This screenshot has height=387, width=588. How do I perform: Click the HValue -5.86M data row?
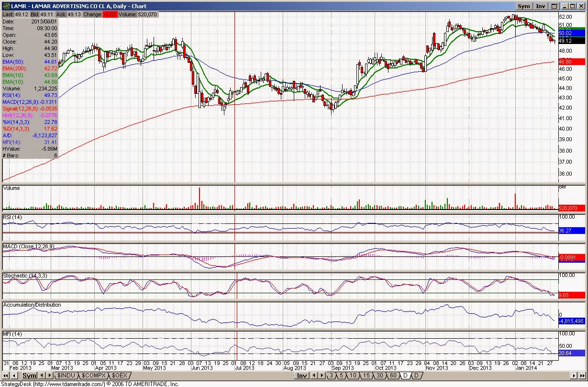pos(30,149)
